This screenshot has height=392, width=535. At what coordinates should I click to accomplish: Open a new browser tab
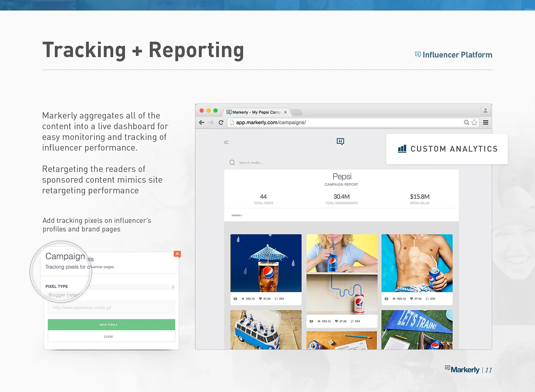[x=297, y=112]
